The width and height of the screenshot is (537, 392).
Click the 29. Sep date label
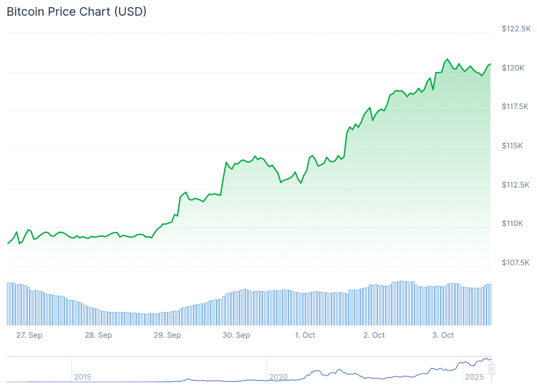167,335
